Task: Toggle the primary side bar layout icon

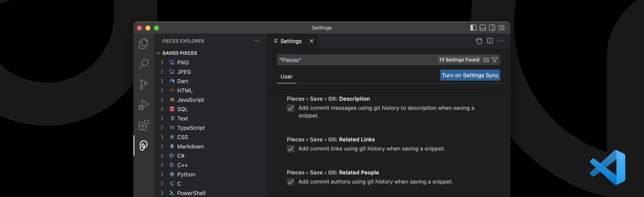Action: pyautogui.click(x=473, y=28)
